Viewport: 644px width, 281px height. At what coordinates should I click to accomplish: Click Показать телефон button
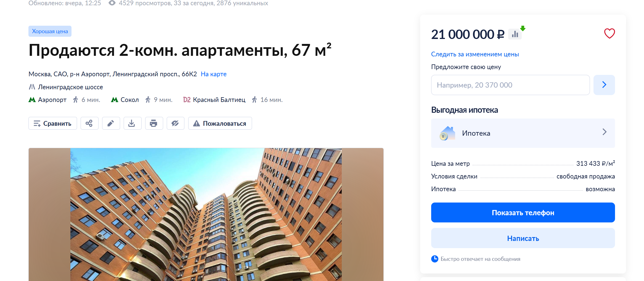coord(523,212)
